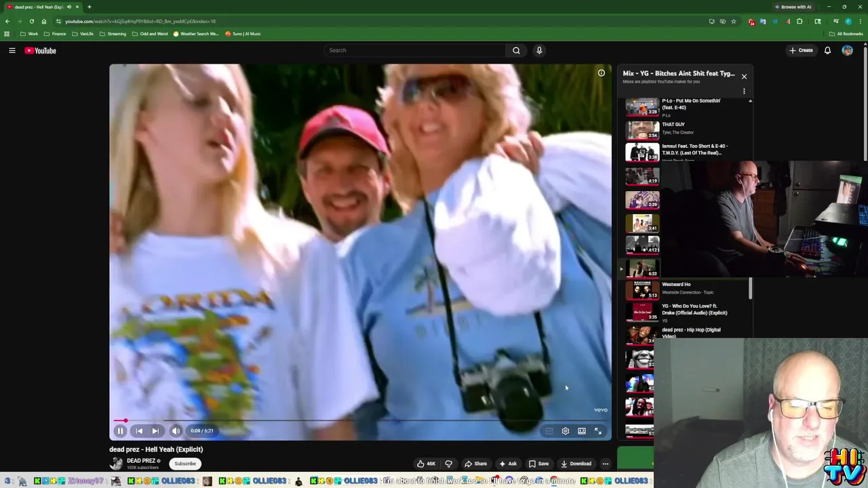The image size is (868, 488).
Task: Open the VanLife bookmarks folder
Action: [x=83, y=34]
